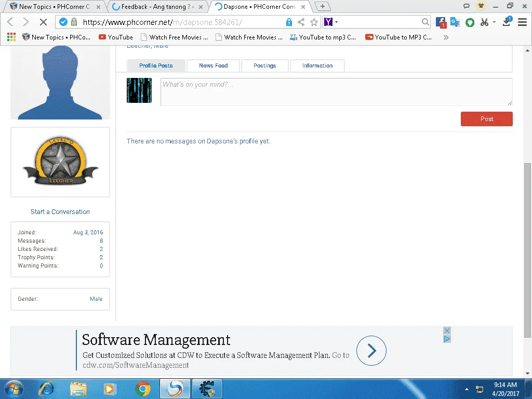Screen dimensions: 532x399
Task: Show hidden system tray icons arrow
Action: [x=467, y=389]
